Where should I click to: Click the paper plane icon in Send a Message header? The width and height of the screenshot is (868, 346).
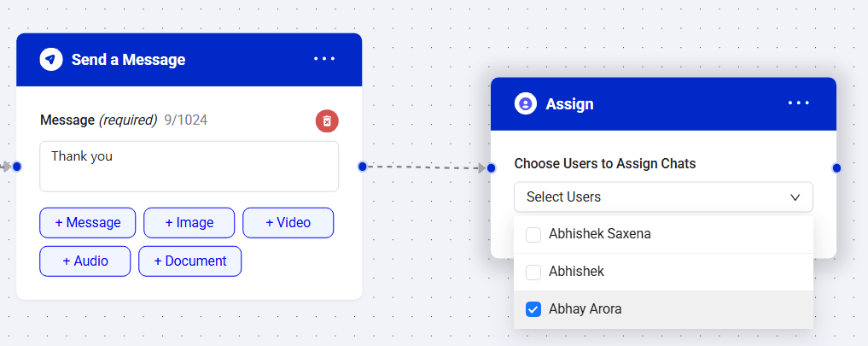[51, 59]
